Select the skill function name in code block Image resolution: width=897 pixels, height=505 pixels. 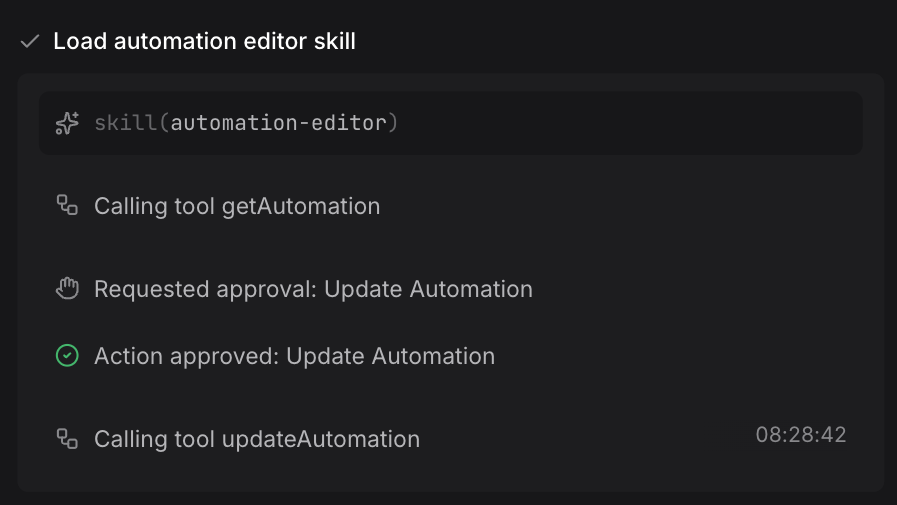coord(126,123)
